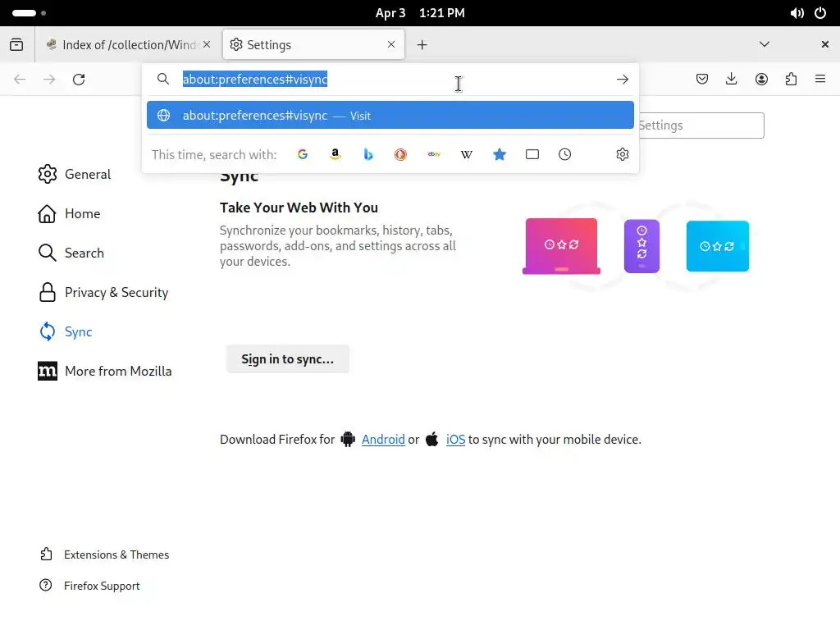840x630 pixels.
Task: Search open tabs icon
Action: coord(532,154)
